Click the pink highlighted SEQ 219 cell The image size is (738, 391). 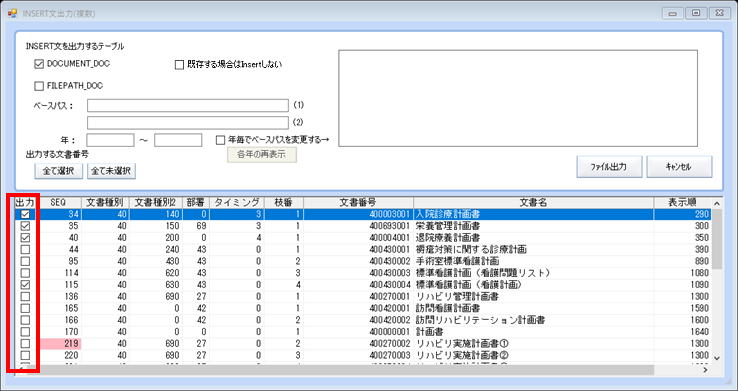click(61, 343)
